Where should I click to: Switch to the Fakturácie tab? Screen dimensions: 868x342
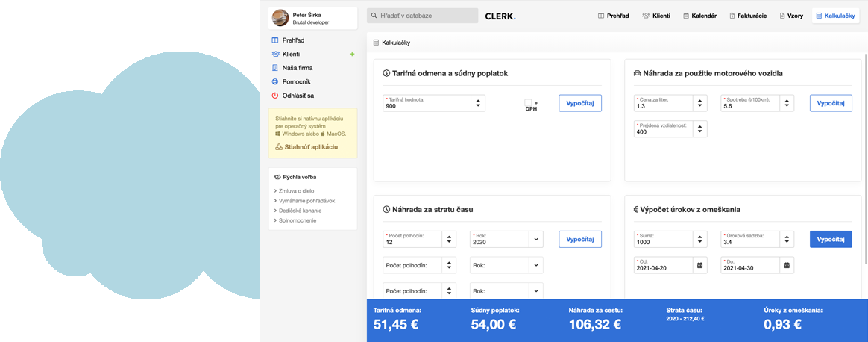coord(748,16)
